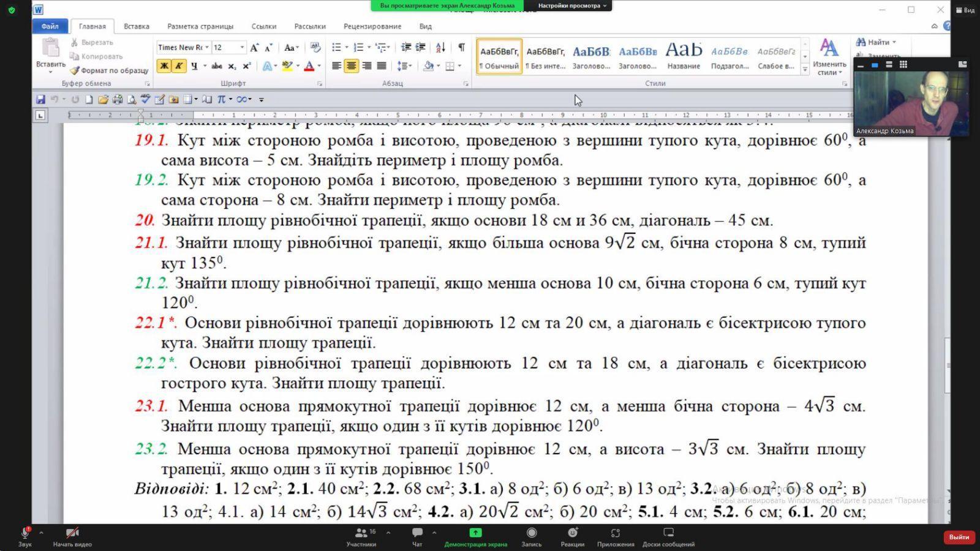Switch to Review (Рецензирование) tab
The image size is (980, 551).
(372, 26)
